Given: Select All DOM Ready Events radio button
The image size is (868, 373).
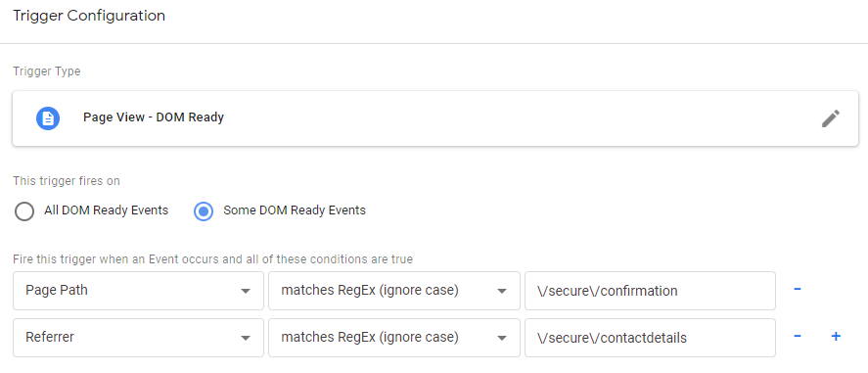Looking at the screenshot, I should 24,210.
